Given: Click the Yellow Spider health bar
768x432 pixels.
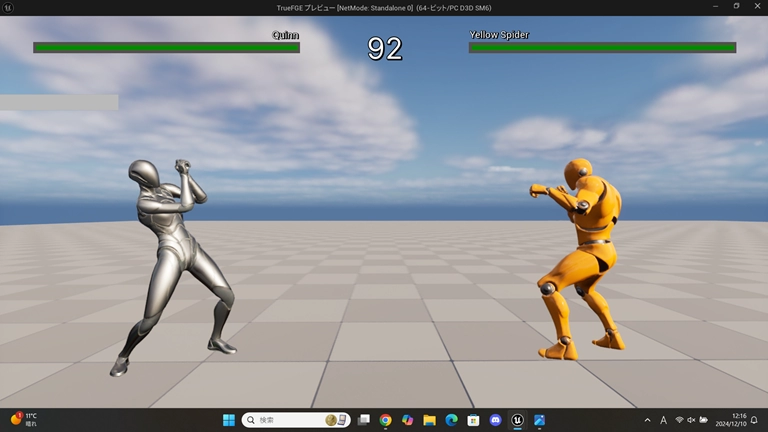Looking at the screenshot, I should (602, 47).
